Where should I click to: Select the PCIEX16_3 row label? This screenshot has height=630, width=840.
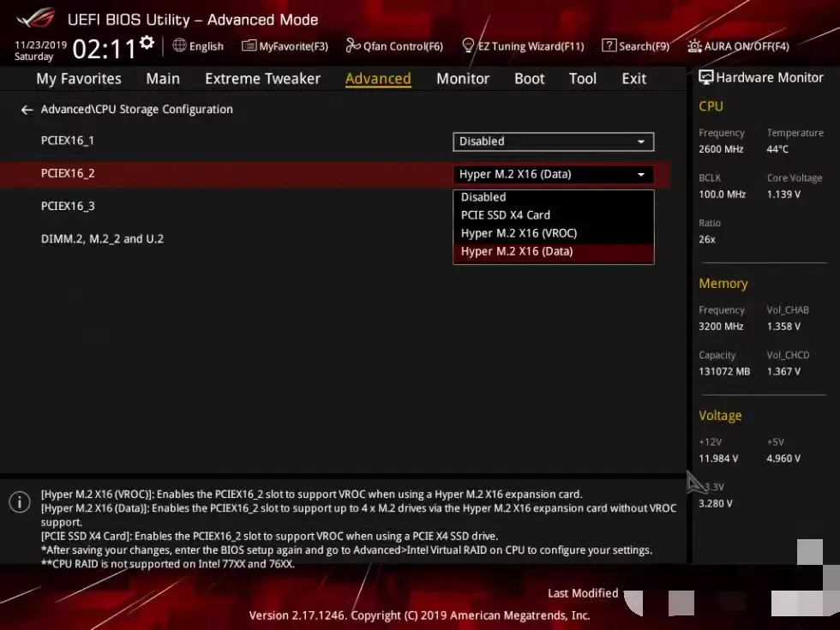68,206
